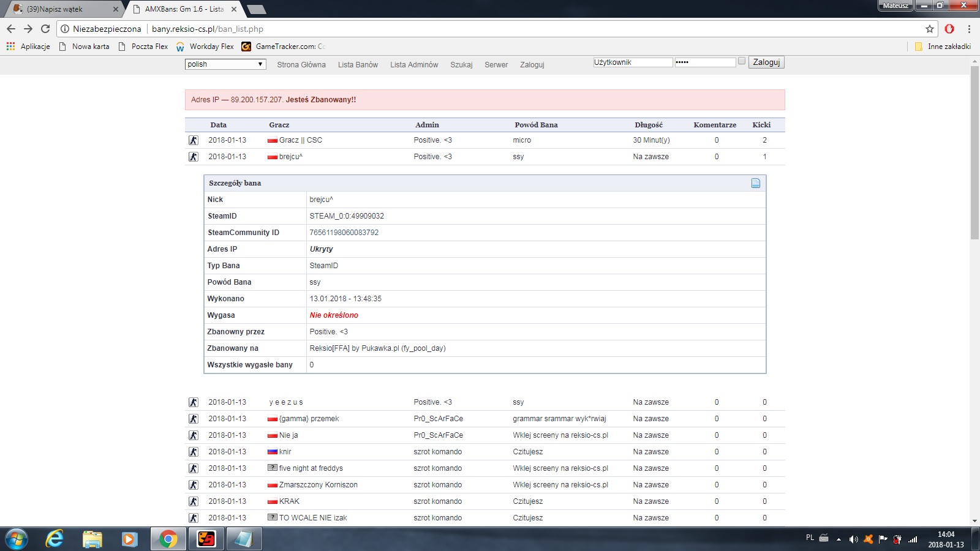Click the page vertical scrollbar thumb
This screenshot has height=551, width=980.
(974, 153)
